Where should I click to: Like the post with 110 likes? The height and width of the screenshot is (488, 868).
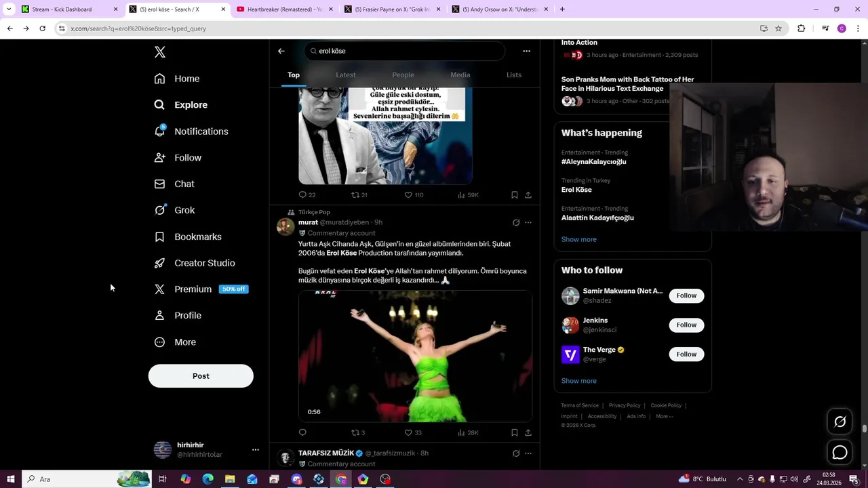pyautogui.click(x=414, y=195)
